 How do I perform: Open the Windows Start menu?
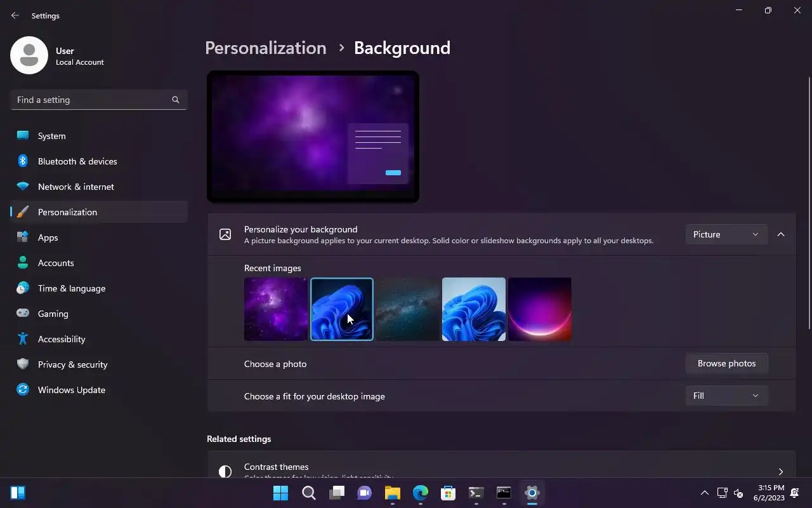(x=280, y=493)
